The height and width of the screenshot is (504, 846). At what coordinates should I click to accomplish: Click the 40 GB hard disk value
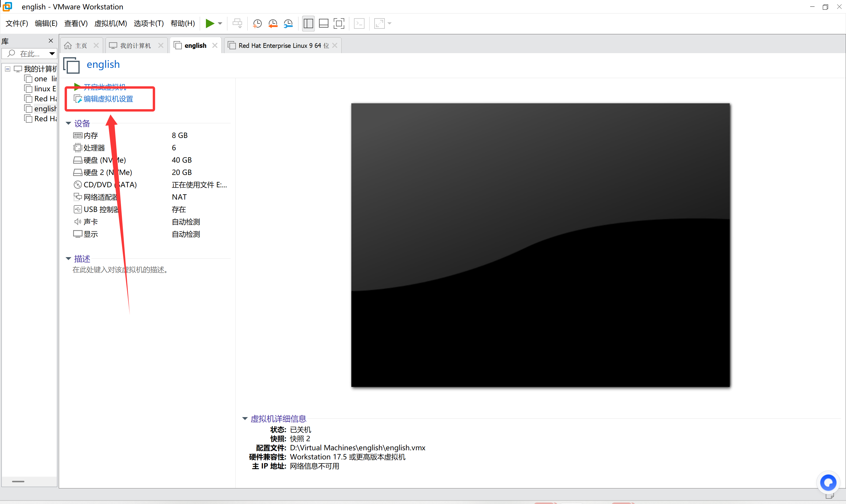click(x=182, y=160)
